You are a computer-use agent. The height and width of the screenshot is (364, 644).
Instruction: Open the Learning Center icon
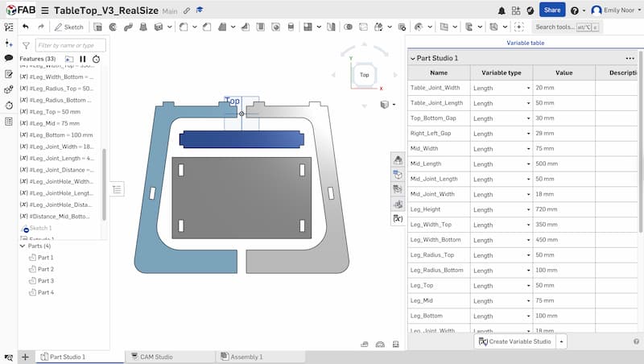(x=530, y=10)
